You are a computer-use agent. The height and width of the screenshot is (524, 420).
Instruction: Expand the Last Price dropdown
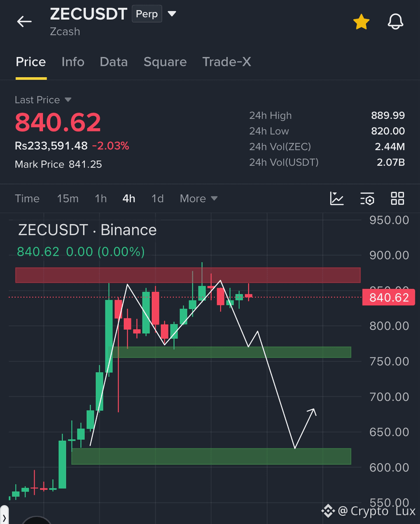click(43, 100)
